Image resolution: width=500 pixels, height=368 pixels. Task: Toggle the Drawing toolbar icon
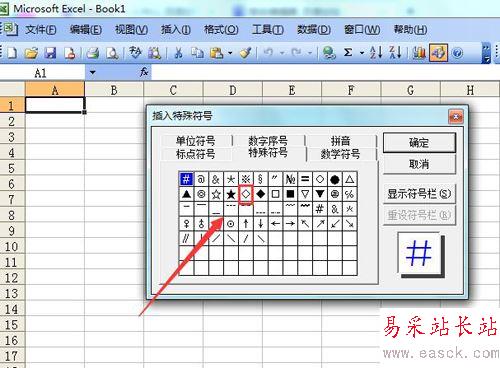click(x=438, y=53)
